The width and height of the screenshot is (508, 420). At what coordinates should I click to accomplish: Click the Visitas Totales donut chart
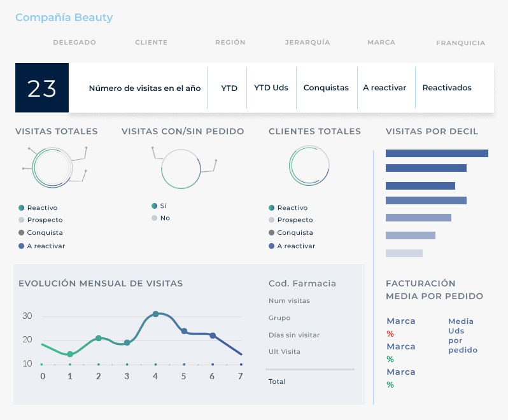52,168
